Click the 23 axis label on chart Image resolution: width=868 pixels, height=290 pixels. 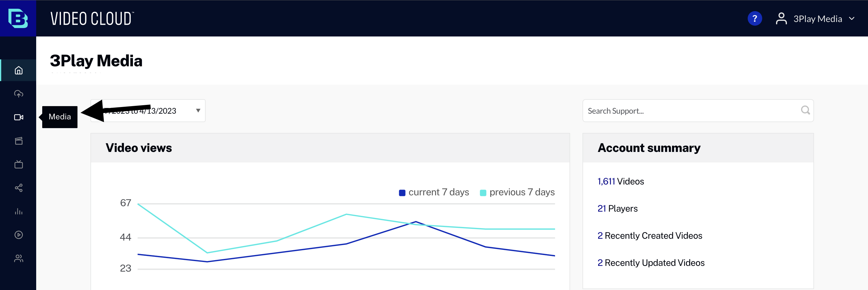coord(125,268)
